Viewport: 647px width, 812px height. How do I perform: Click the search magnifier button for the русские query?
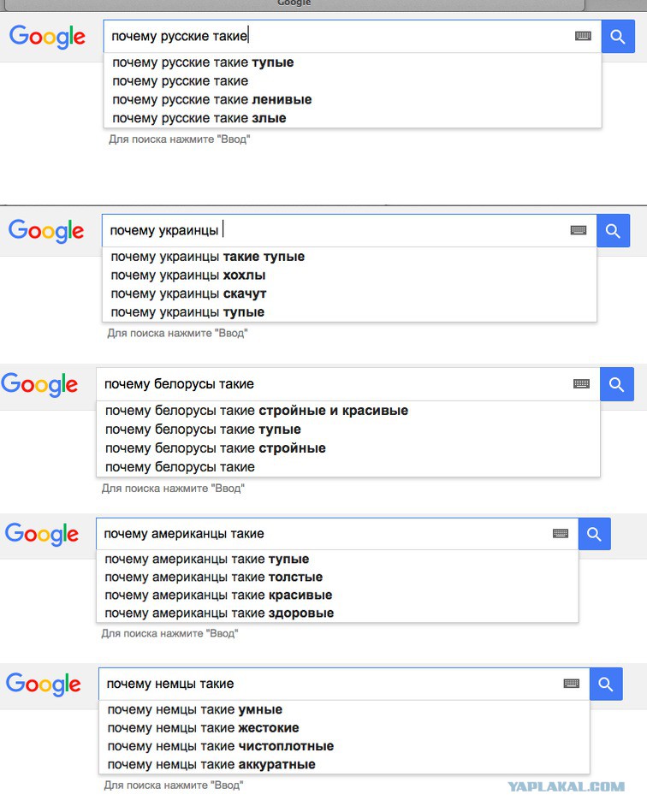tap(618, 37)
